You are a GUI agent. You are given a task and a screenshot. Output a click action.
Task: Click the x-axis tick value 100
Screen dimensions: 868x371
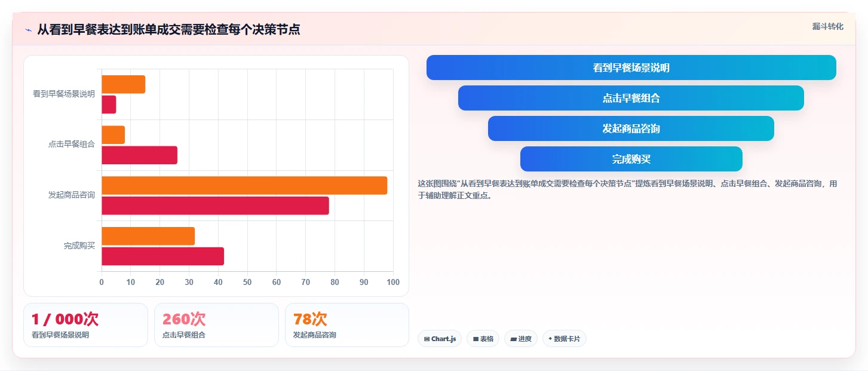tap(393, 282)
